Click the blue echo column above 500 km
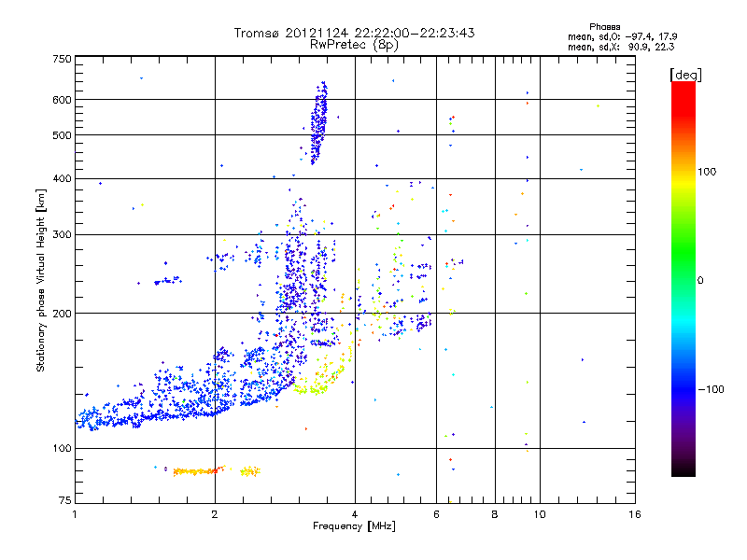 pyautogui.click(x=318, y=123)
